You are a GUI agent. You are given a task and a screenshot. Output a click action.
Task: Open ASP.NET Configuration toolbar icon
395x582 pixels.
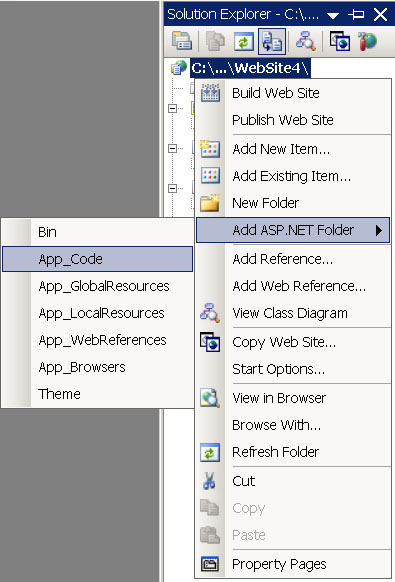tap(368, 41)
